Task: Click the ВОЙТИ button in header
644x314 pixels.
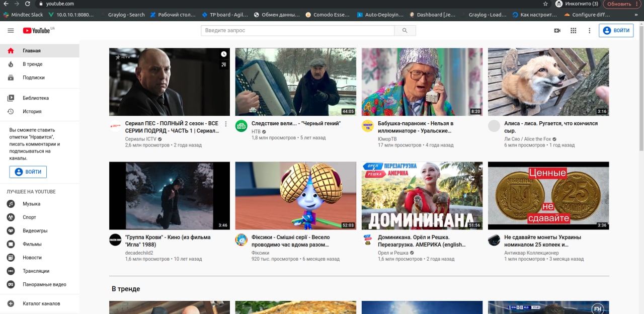Action: (616, 31)
